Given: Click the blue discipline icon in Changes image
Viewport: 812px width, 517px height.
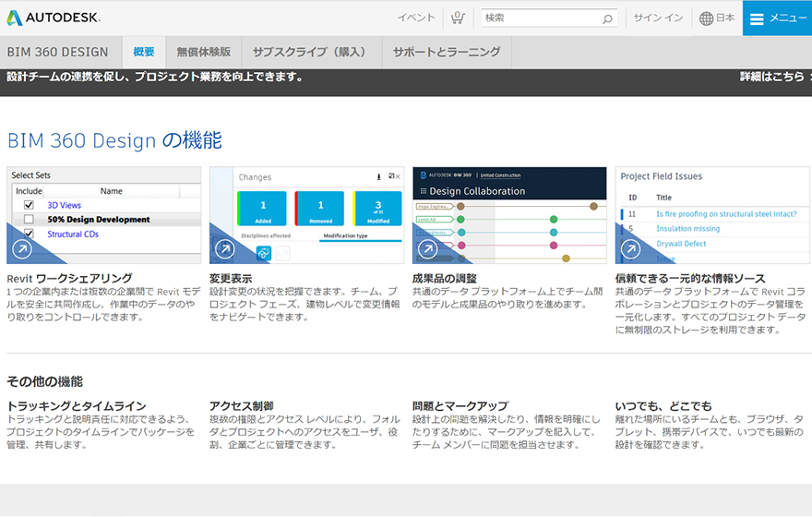Looking at the screenshot, I should [264, 253].
